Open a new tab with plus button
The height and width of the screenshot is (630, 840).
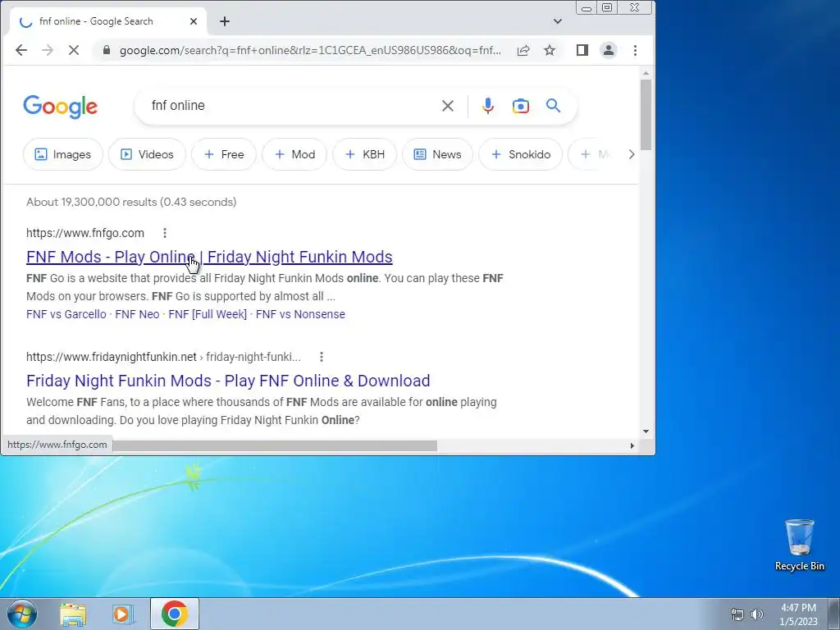pos(225,21)
